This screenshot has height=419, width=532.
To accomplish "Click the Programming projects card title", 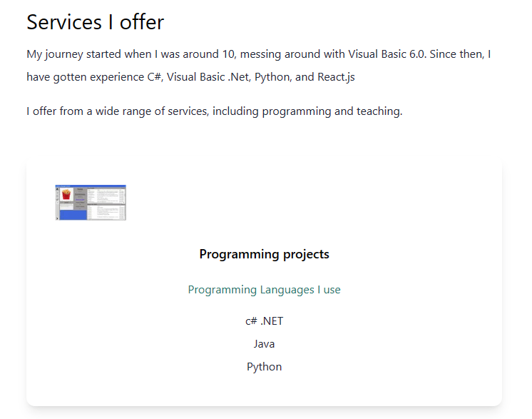I will pos(264,254).
